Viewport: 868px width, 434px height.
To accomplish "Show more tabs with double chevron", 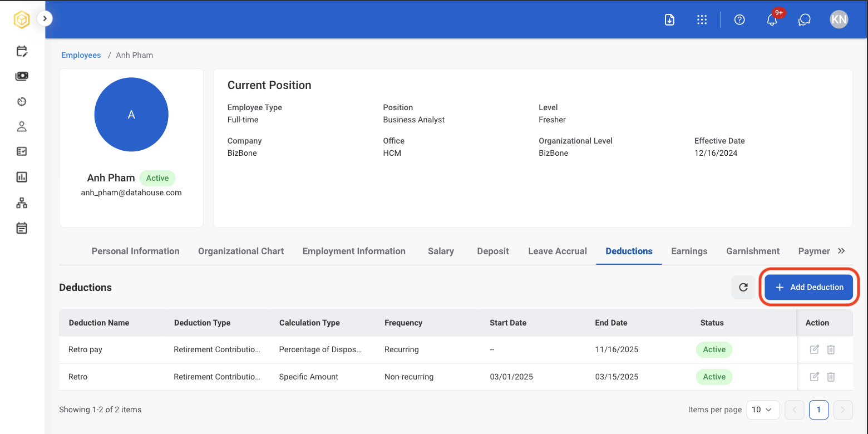I will (x=841, y=251).
